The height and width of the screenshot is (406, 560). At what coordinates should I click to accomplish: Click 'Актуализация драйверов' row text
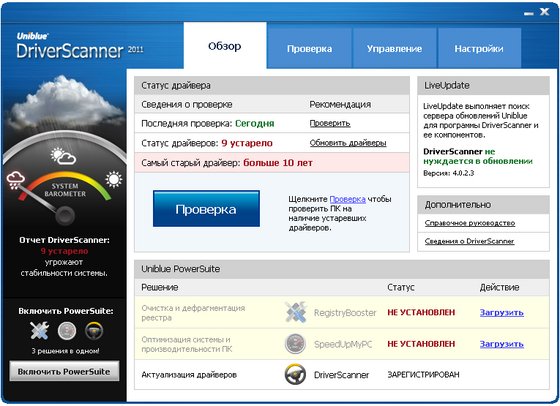pos(189,375)
